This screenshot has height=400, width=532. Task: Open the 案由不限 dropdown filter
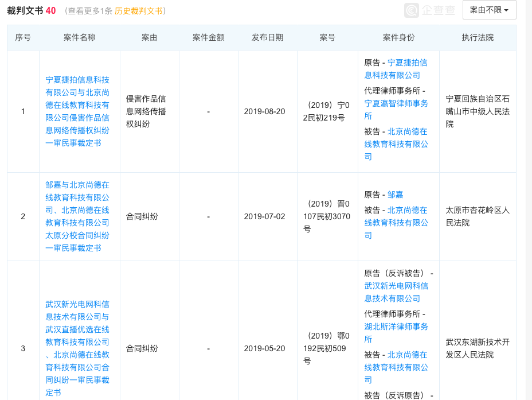pos(489,10)
